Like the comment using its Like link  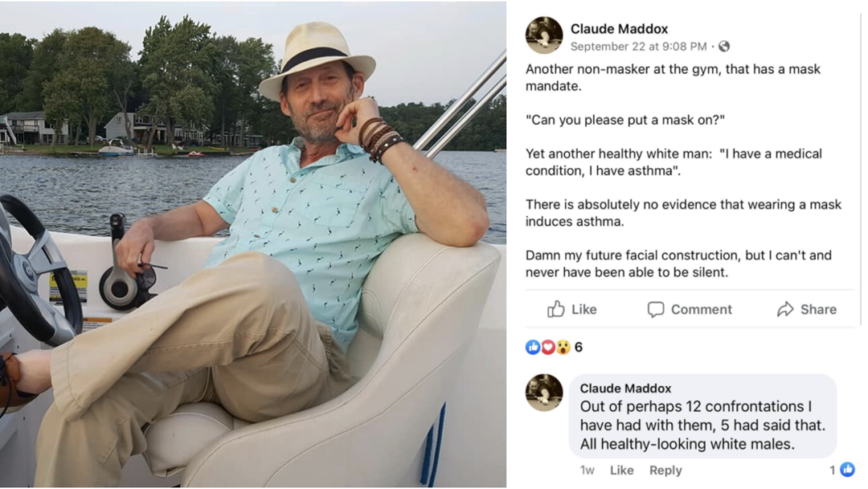(x=621, y=471)
